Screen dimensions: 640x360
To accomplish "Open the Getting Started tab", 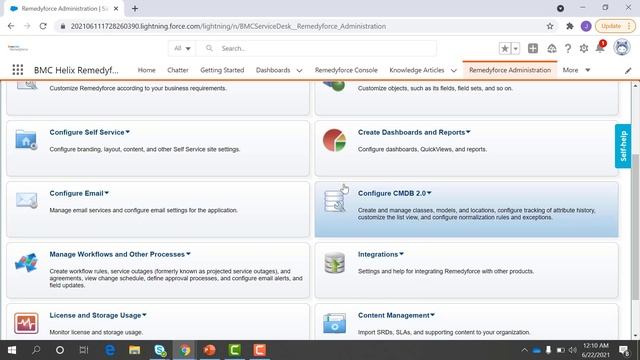I will pyautogui.click(x=222, y=70).
